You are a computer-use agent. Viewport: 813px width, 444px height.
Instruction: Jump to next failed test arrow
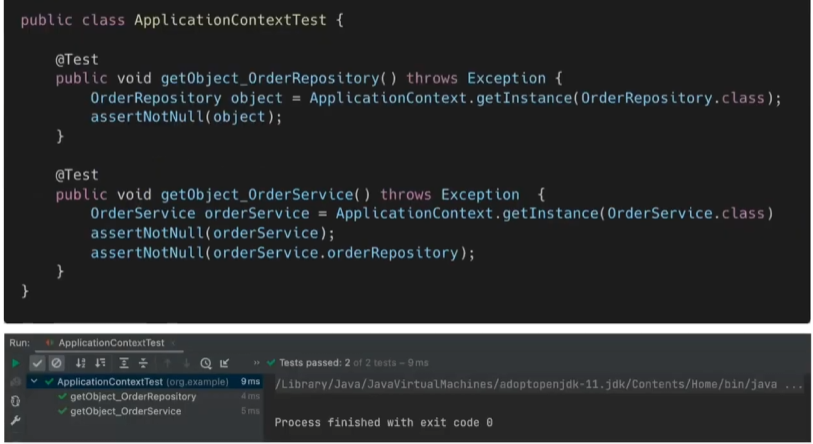pyautogui.click(x=186, y=363)
